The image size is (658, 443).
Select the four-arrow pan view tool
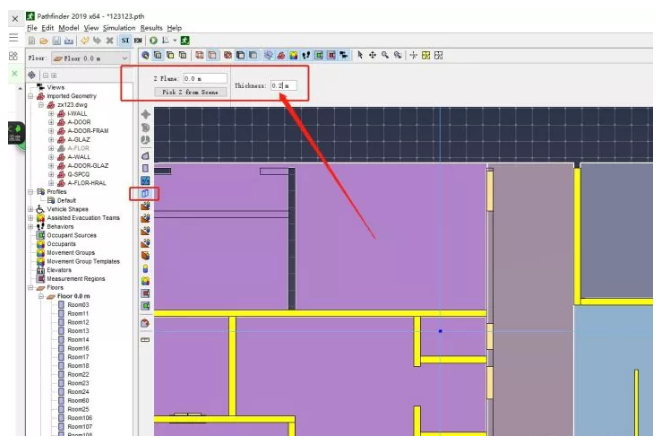(x=372, y=55)
